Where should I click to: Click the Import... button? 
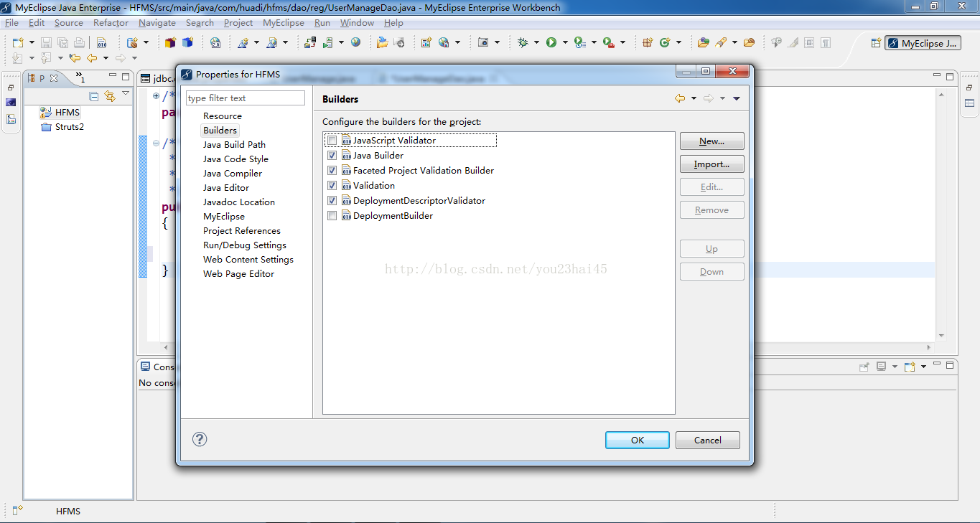click(x=712, y=164)
